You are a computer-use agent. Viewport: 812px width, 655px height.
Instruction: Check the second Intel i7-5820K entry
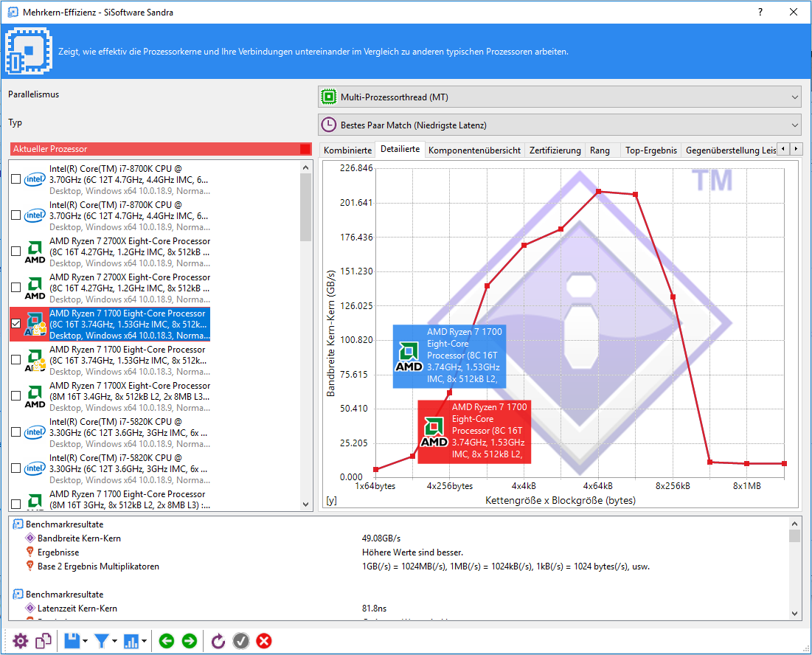coord(16,468)
